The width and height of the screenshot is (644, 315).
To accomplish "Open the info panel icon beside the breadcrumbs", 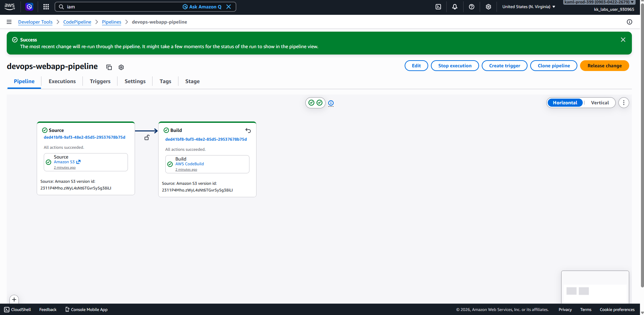I will click(x=630, y=22).
